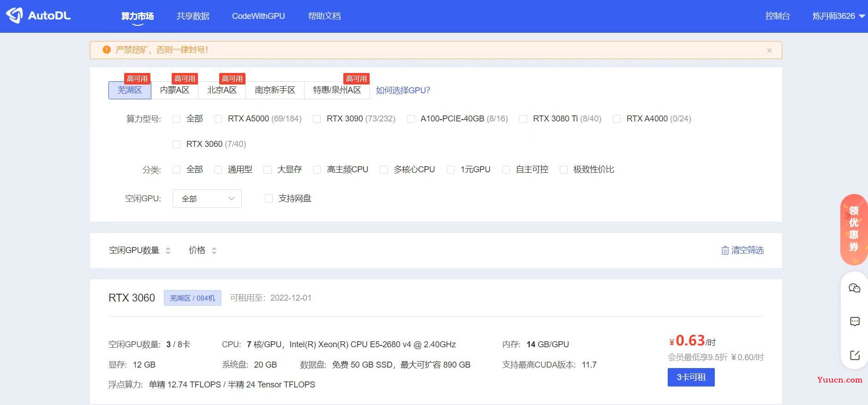Check 全部 in 分类 row
Image resolution: width=868 pixels, height=405 pixels.
[x=176, y=169]
